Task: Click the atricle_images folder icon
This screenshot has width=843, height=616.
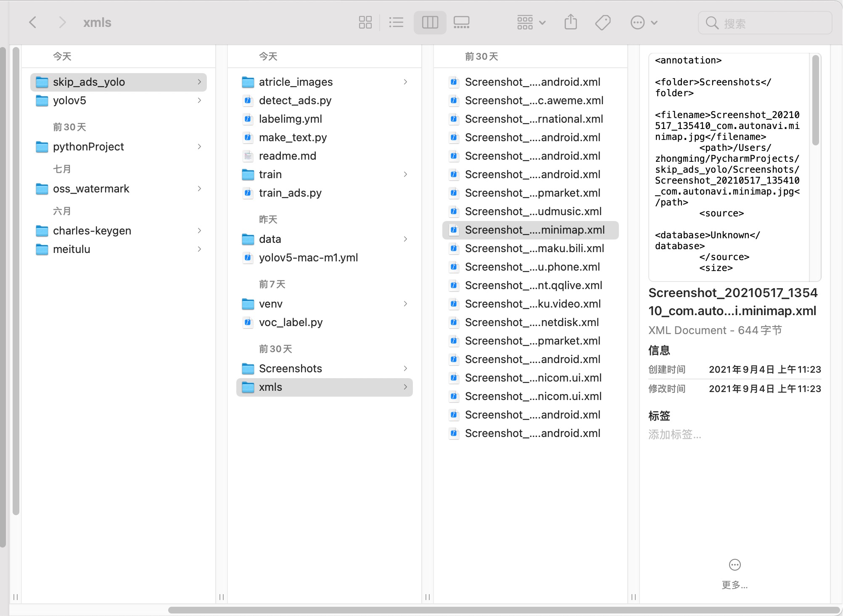Action: point(248,82)
